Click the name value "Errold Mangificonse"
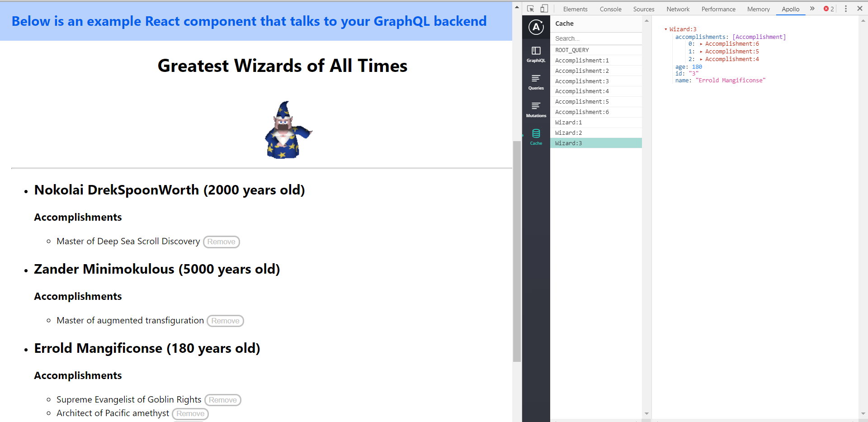The width and height of the screenshot is (868, 422). click(x=731, y=81)
